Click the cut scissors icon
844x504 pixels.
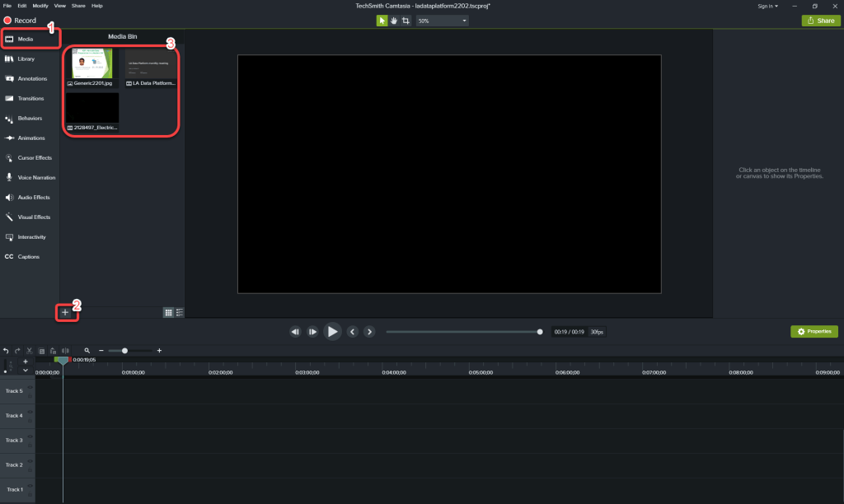(x=29, y=351)
